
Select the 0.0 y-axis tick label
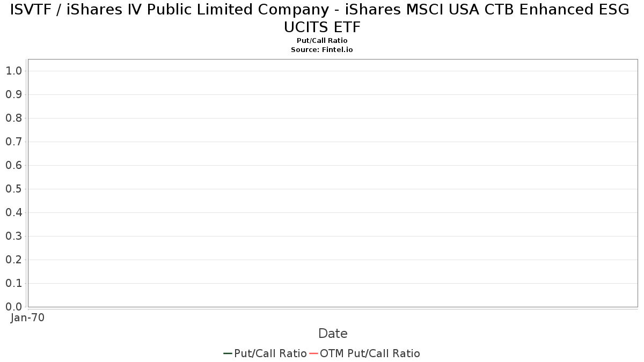[13, 307]
